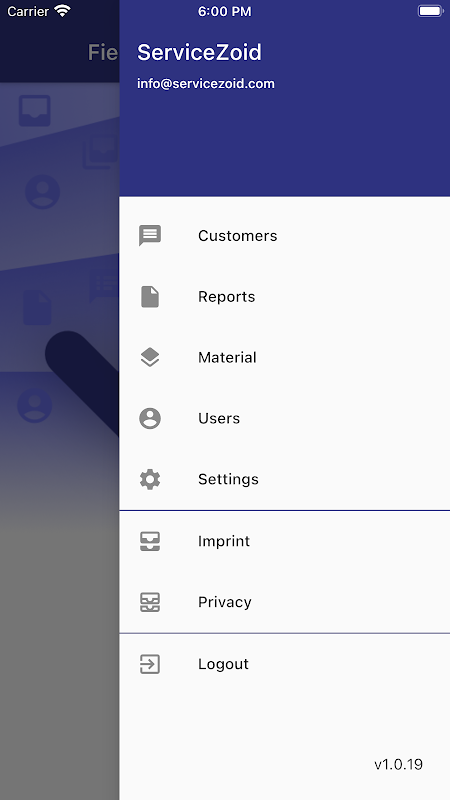
Task: Select Material in the drawer
Action: [x=285, y=358]
